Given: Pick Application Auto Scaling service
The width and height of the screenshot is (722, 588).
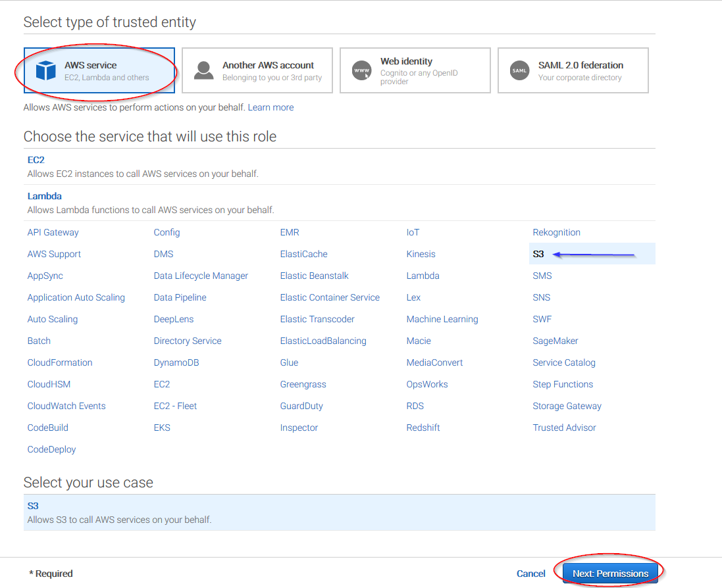Looking at the screenshot, I should [x=76, y=297].
